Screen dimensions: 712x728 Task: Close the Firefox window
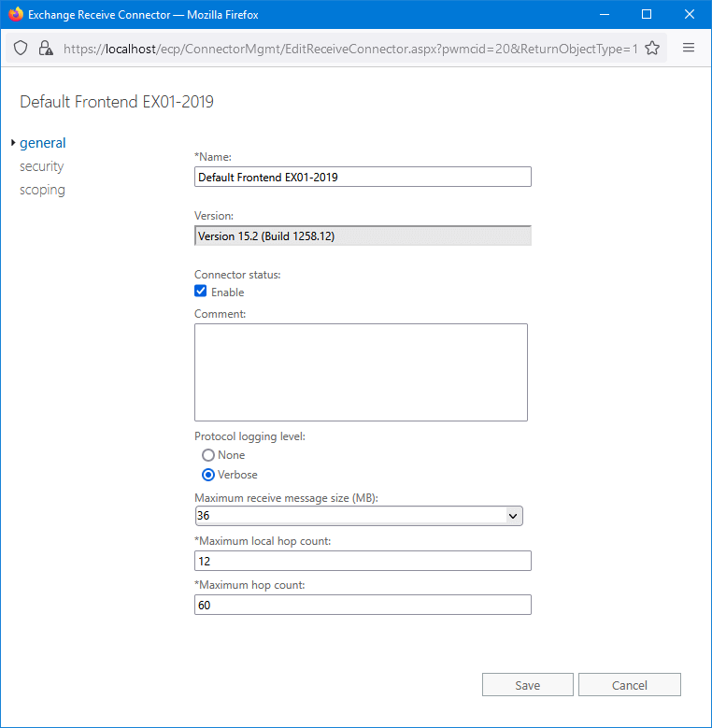[689, 15]
